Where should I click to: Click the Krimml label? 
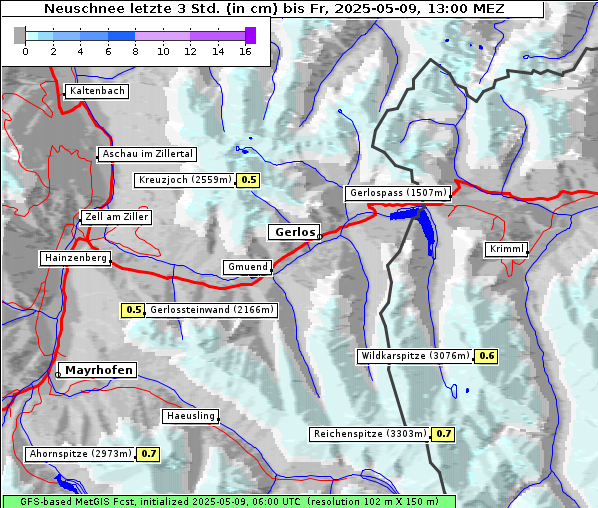pos(506,249)
